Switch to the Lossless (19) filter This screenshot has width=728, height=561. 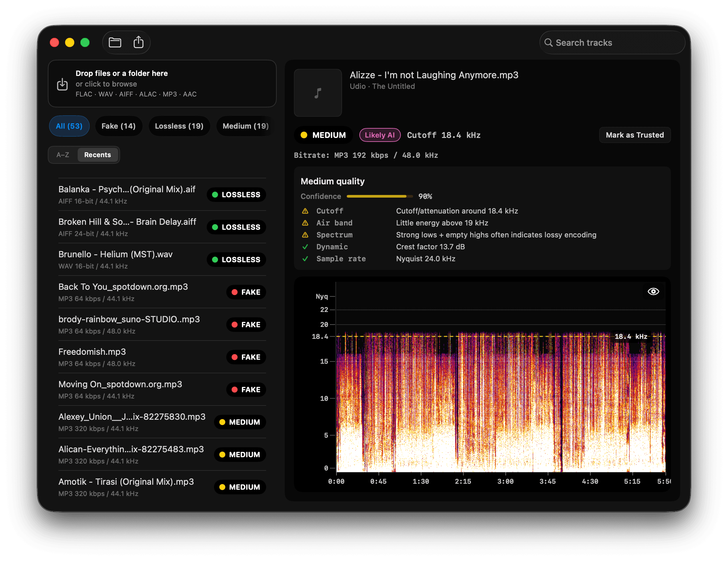pos(179,126)
